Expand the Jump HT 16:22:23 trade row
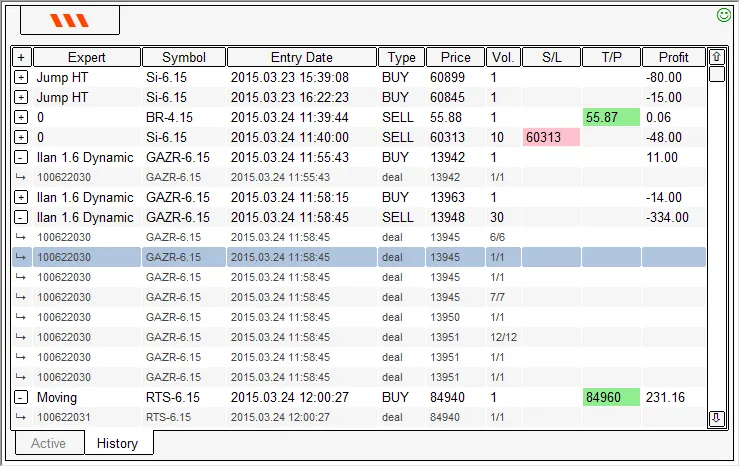Image resolution: width=740 pixels, height=467 pixels. 21,97
